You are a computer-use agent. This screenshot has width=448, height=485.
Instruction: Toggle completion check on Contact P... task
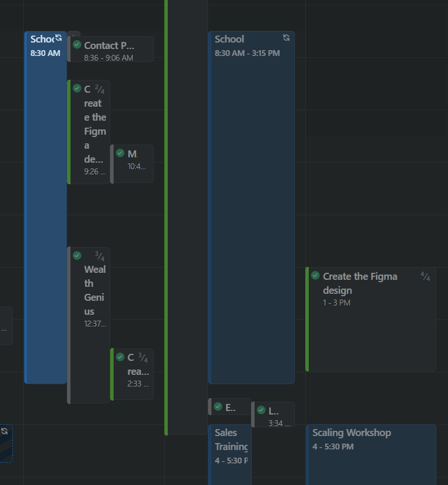(x=77, y=44)
